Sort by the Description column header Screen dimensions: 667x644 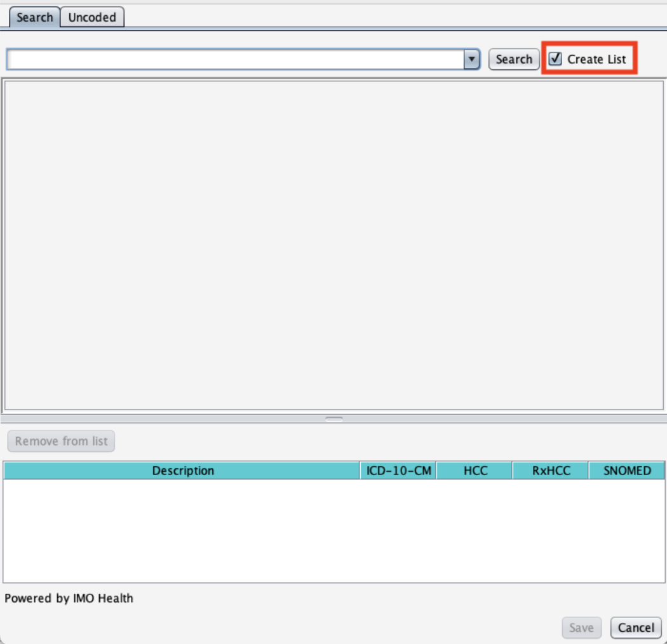coord(182,471)
